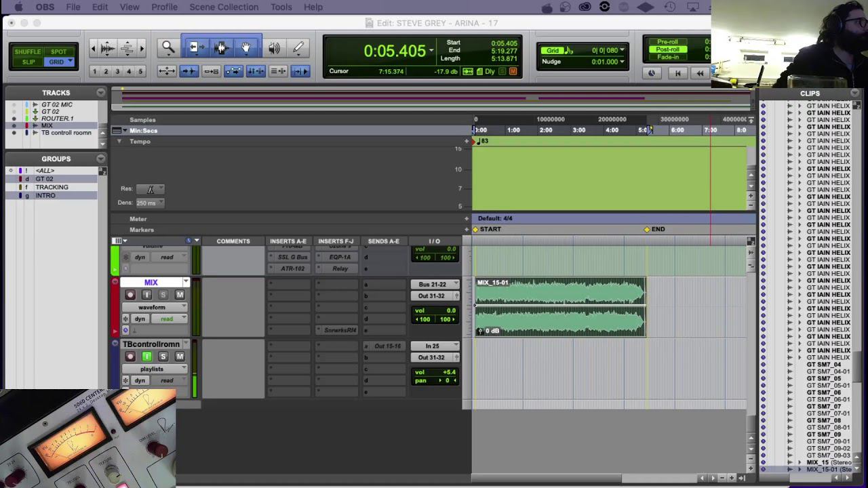Click the Out 15-16 send slot
This screenshot has width=868, height=488.
(387, 346)
